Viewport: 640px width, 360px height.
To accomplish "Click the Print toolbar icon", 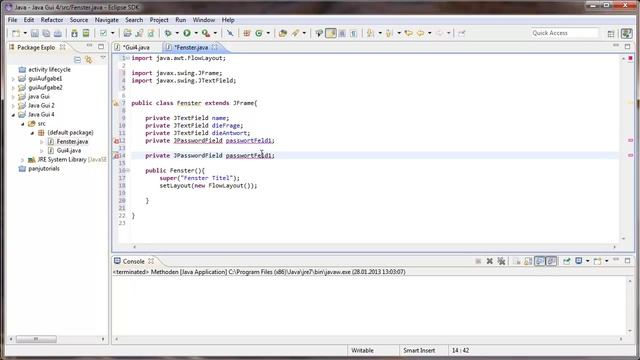I will [58, 33].
